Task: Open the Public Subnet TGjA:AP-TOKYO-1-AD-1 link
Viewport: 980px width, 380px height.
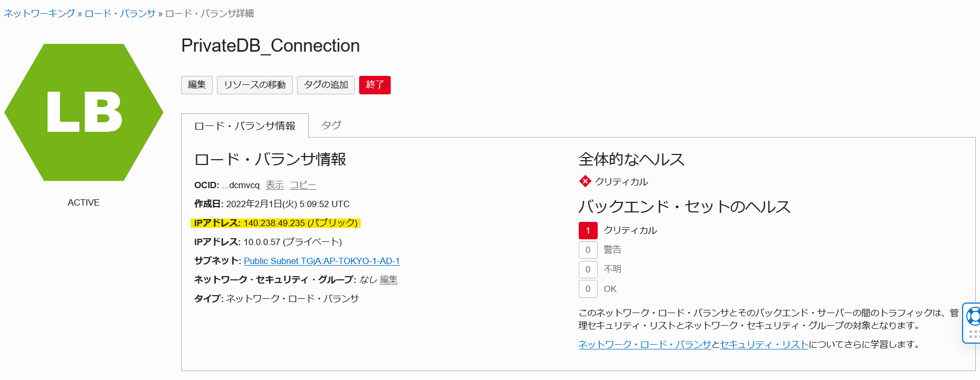Action: click(x=322, y=261)
